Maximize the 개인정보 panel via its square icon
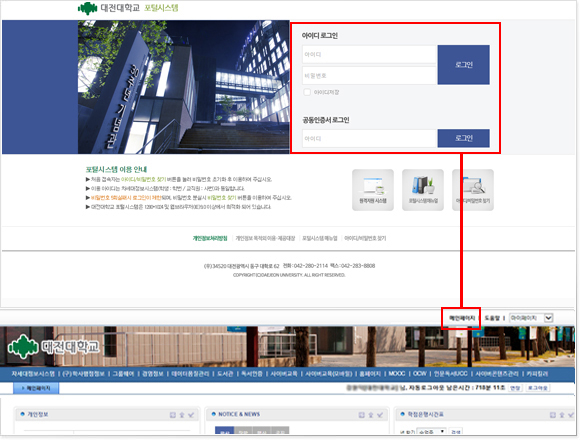The width and height of the screenshot is (580, 440). (173, 415)
